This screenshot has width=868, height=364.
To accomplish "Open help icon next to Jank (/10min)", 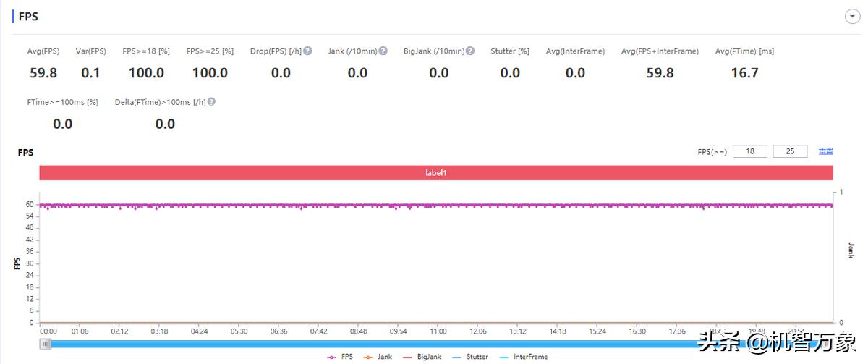I will coord(383,51).
